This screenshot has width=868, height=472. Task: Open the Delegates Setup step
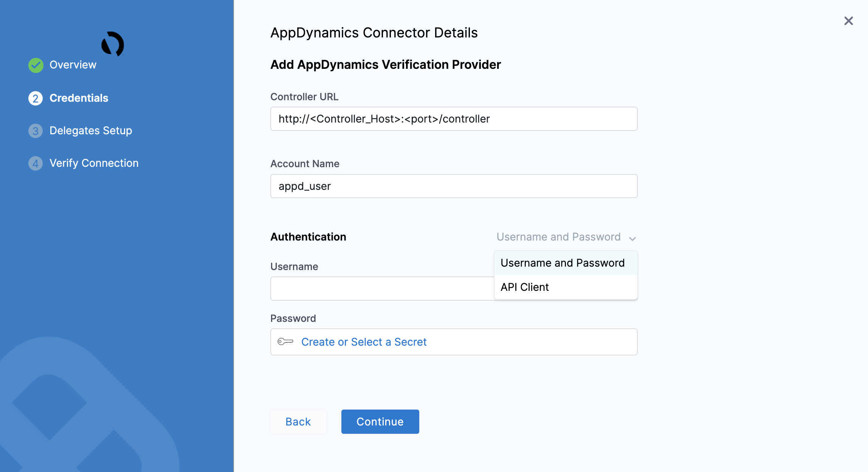pos(91,131)
